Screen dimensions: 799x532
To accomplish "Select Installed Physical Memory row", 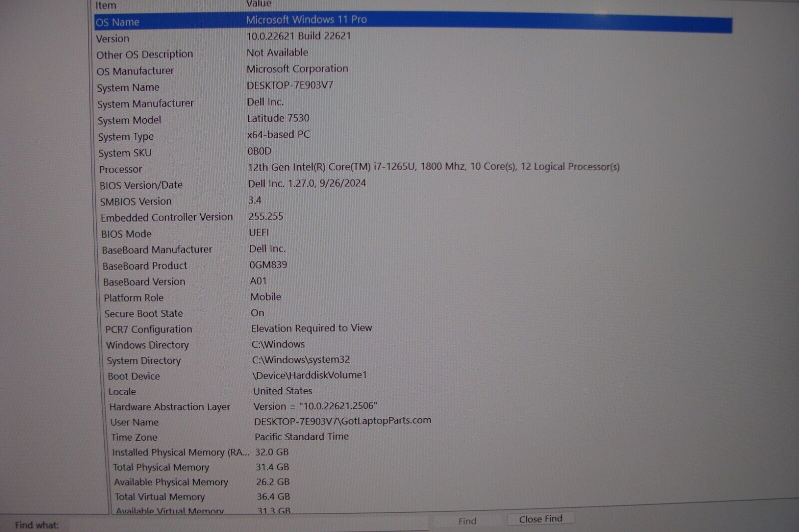I will pos(180,453).
